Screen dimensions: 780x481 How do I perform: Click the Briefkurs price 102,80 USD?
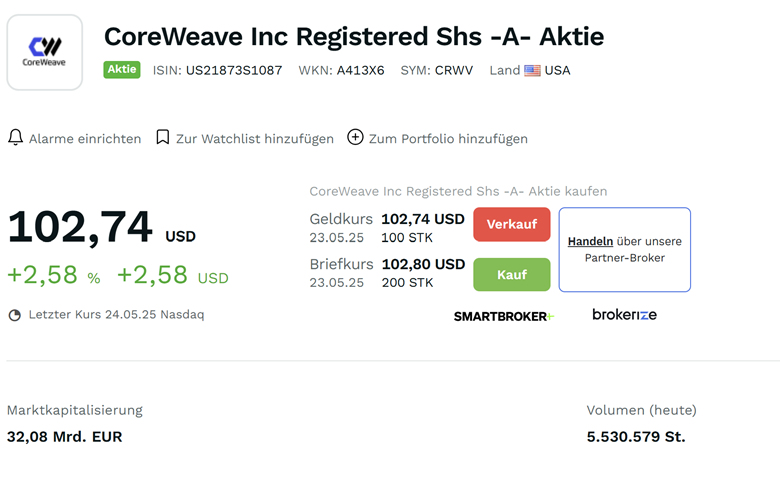423,264
